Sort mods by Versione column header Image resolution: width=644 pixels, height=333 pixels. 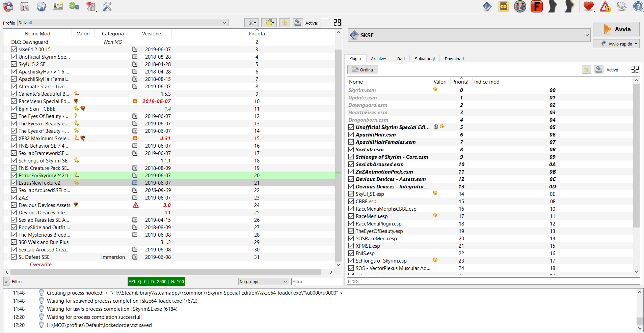coord(152,33)
